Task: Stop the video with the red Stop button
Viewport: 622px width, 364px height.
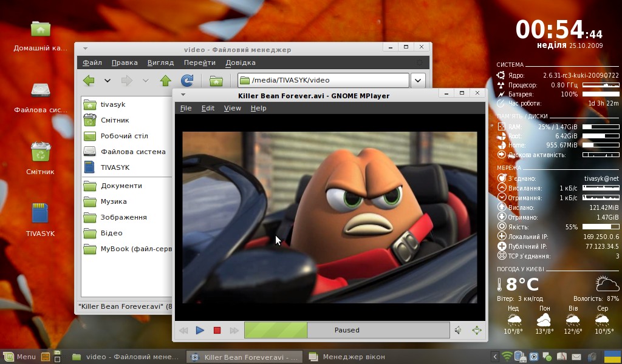Action: tap(217, 331)
